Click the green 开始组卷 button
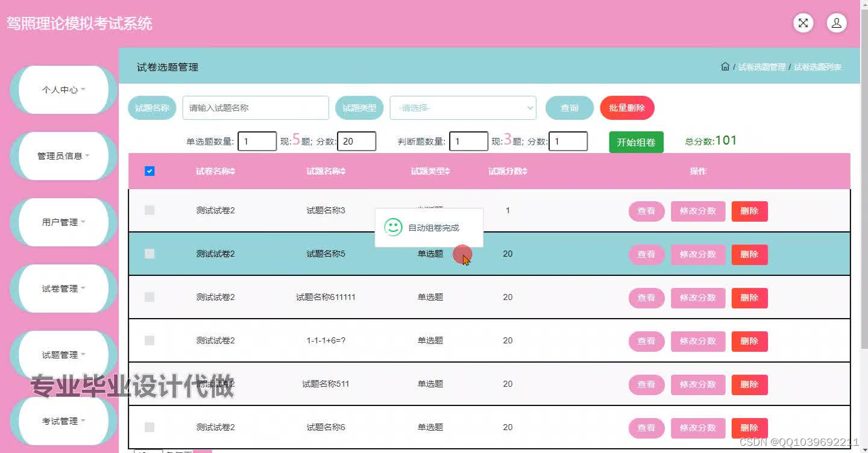This screenshot has width=868, height=453. [x=636, y=142]
